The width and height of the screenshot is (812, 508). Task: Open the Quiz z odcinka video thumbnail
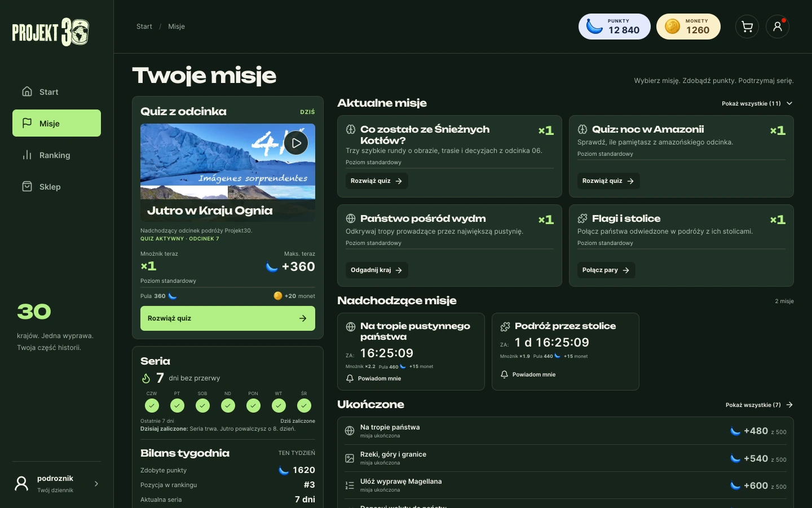pyautogui.click(x=228, y=173)
